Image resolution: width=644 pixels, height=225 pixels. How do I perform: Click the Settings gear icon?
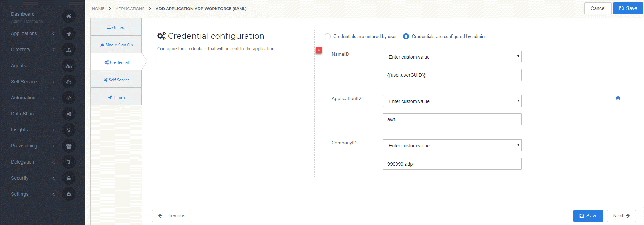69,194
